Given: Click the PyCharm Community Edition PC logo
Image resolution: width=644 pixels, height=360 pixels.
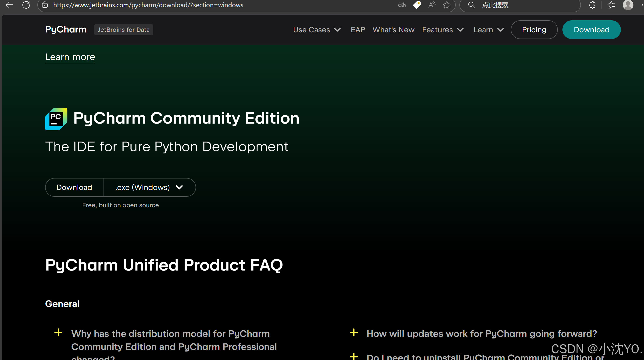Looking at the screenshot, I should coord(56,119).
